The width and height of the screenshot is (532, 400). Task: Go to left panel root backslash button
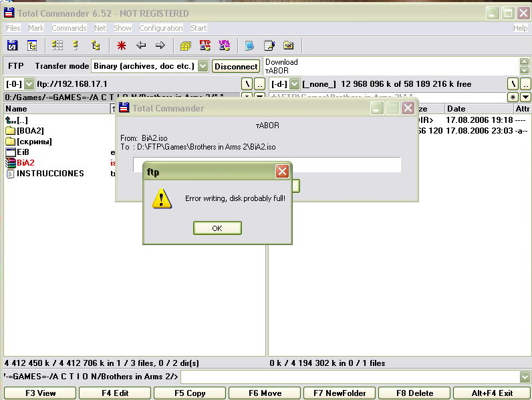tap(247, 83)
